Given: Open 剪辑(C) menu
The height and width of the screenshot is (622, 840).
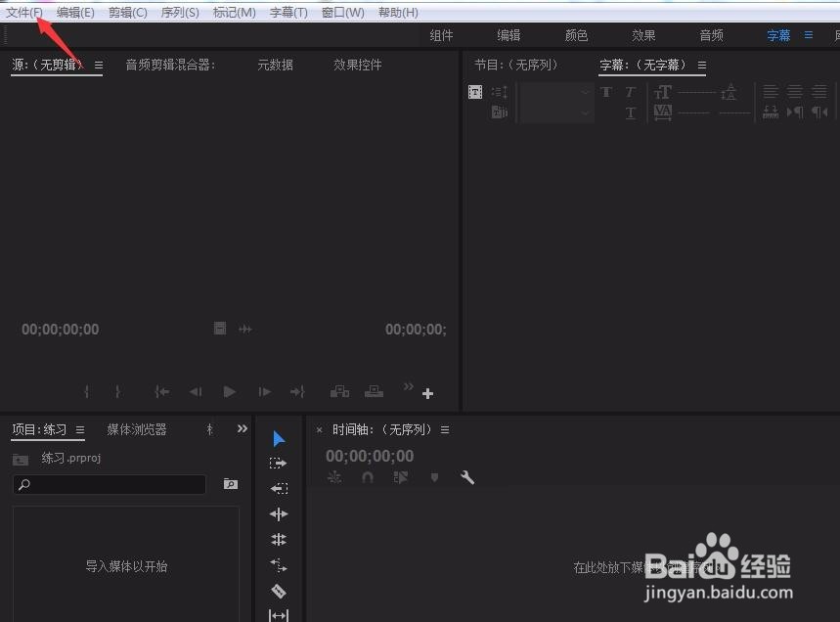Looking at the screenshot, I should point(128,13).
